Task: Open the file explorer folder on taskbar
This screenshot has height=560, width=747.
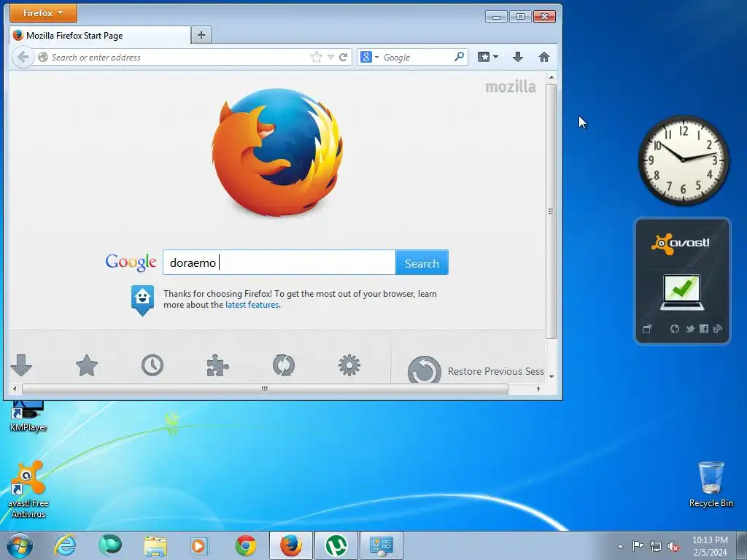Action: pyautogui.click(x=155, y=545)
